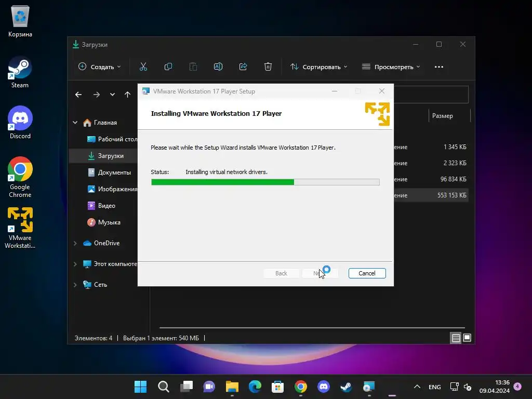Cancel the VMware Player installation
This screenshot has width=532, height=399.
click(367, 273)
